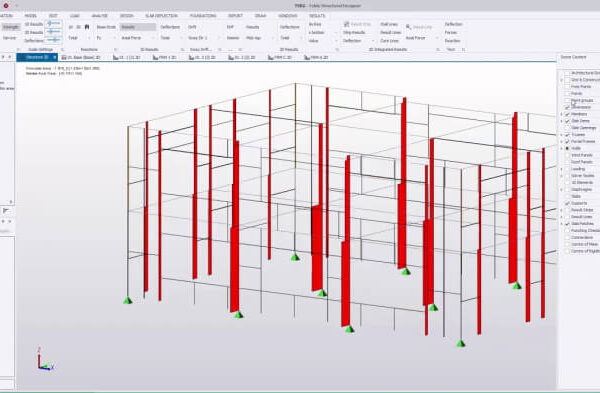Switch to the Analyse ribbon tab
Image resolution: width=600 pixels, height=393 pixels.
(x=99, y=16)
